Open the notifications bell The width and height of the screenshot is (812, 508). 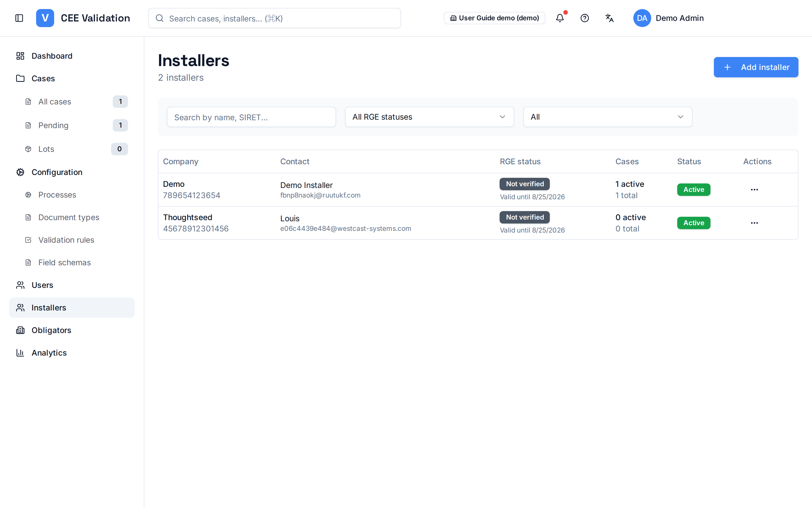(560, 18)
